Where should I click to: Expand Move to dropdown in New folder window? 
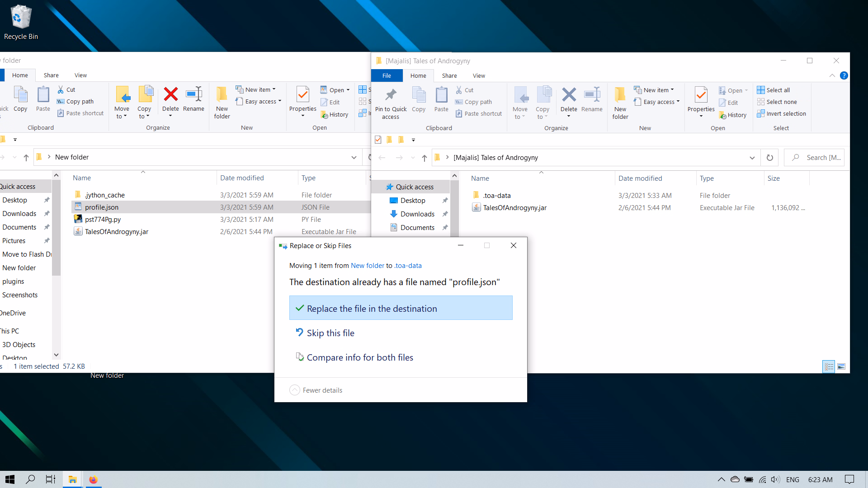tap(122, 113)
